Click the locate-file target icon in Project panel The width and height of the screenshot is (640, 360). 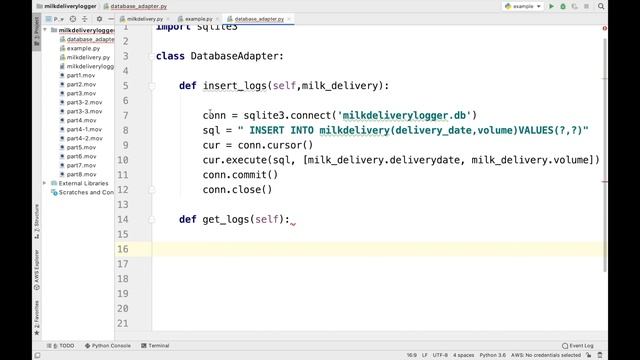pos(73,19)
